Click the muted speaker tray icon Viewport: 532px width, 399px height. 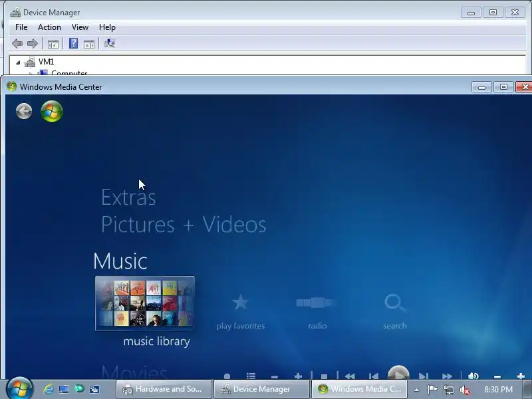coord(464,390)
